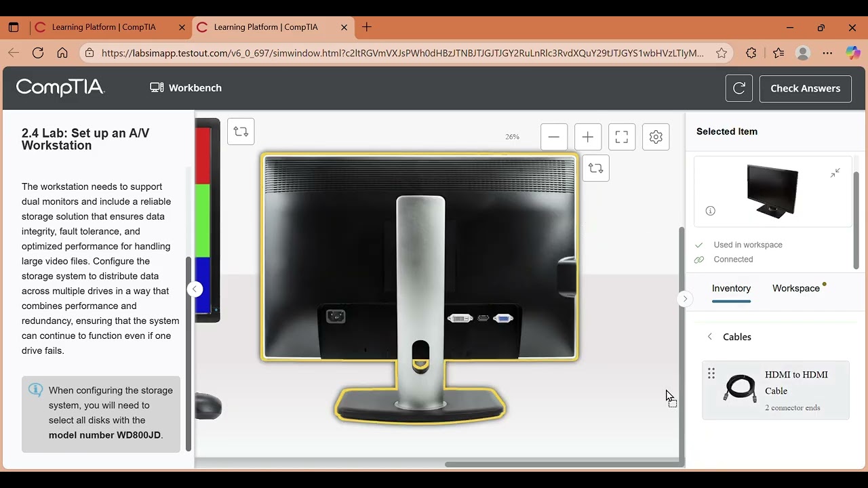This screenshot has height=488, width=868.
Task: Open workbench settings gear
Action: click(656, 137)
